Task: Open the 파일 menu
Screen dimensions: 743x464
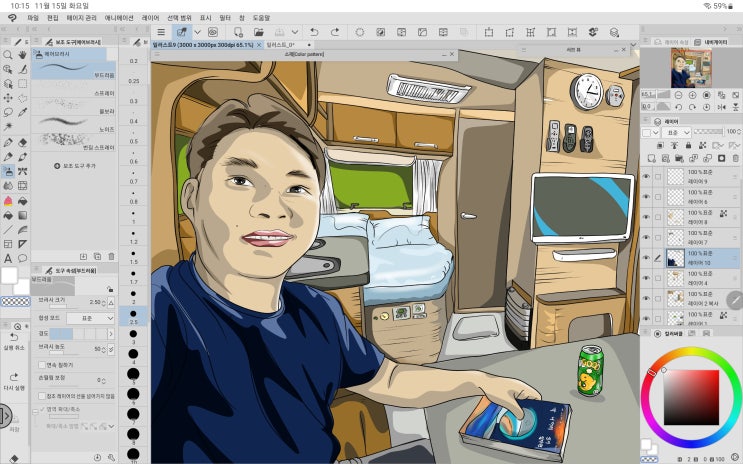Action: 33,18
